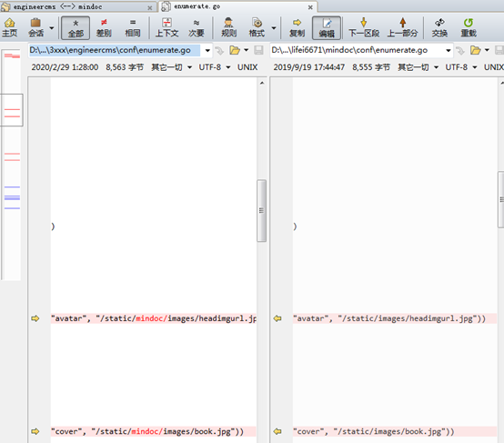Go to 上一部分 previous section
The height and width of the screenshot is (443, 504).
click(x=402, y=27)
